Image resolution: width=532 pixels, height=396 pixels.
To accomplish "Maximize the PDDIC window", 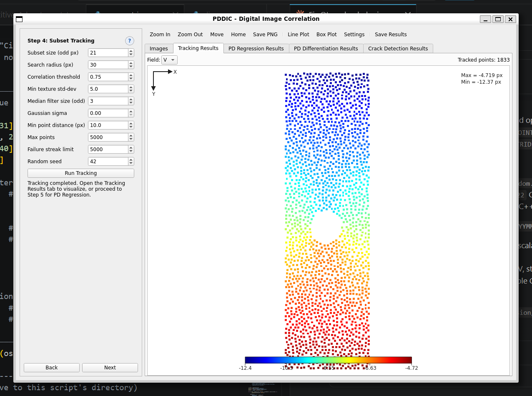I will pos(498,19).
